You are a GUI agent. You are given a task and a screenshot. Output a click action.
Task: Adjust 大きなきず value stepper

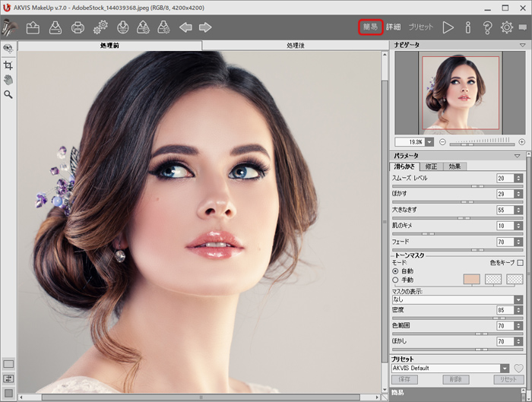pos(518,210)
